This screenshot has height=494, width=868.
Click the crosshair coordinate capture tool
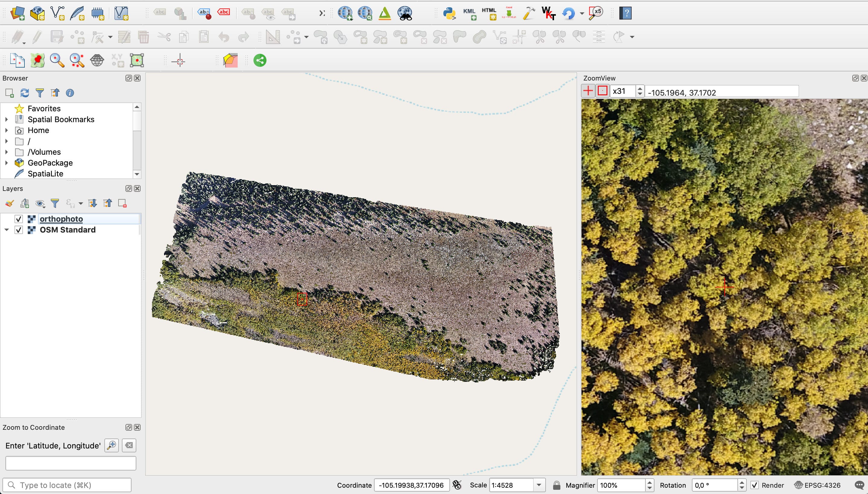pyautogui.click(x=179, y=61)
